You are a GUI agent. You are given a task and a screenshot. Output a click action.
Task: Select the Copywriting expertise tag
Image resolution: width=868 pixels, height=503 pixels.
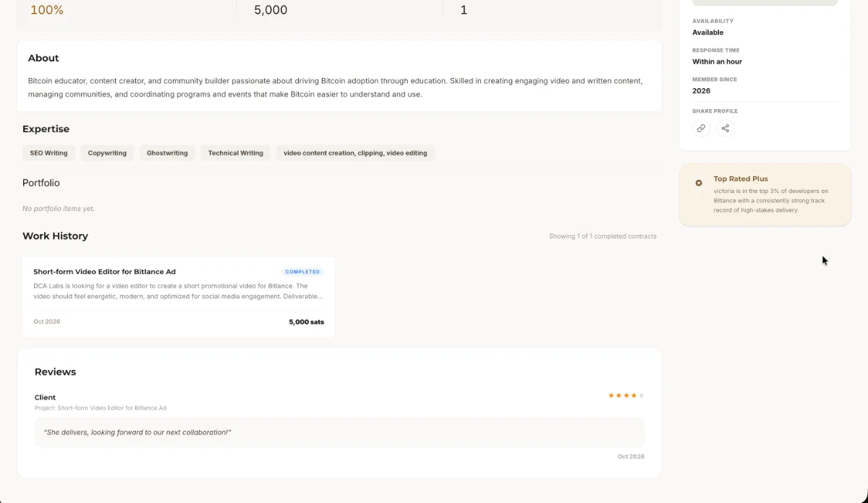pyautogui.click(x=107, y=153)
